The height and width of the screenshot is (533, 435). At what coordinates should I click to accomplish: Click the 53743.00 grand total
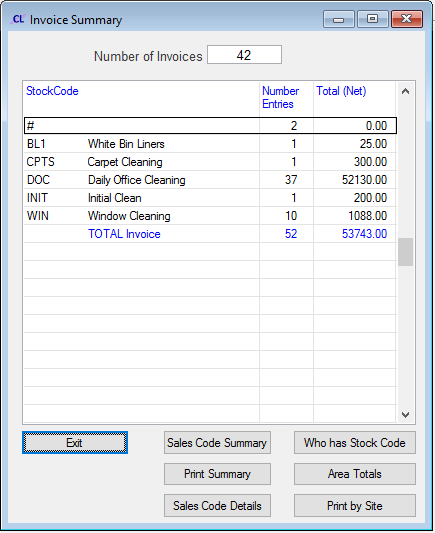click(x=364, y=234)
